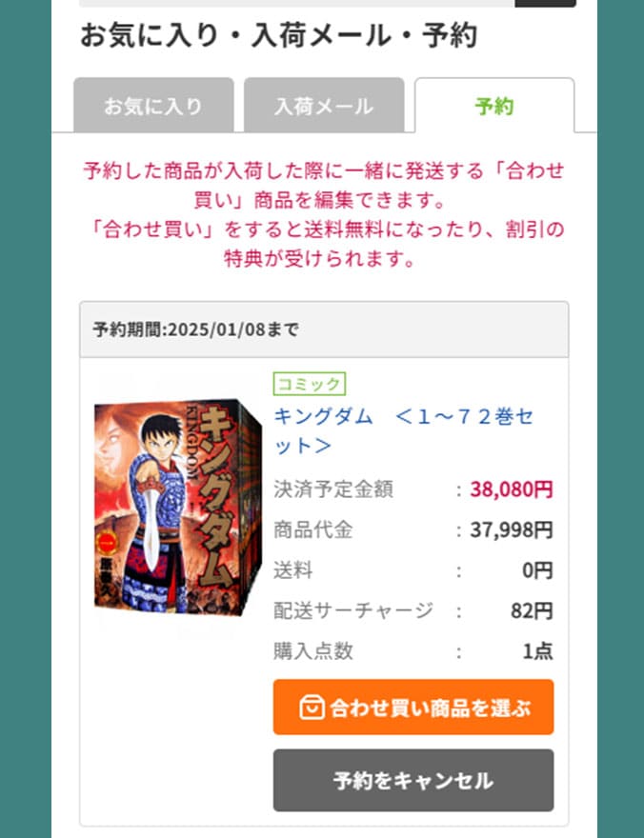
Task: Click the red 38,080円 total amount
Action: (512, 489)
